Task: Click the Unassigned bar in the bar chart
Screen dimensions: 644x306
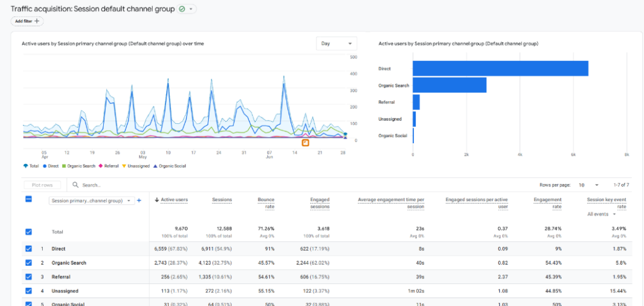Action: click(414, 119)
